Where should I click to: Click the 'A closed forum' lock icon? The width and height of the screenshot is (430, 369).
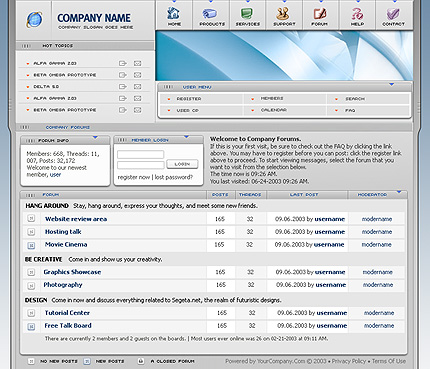point(141,361)
